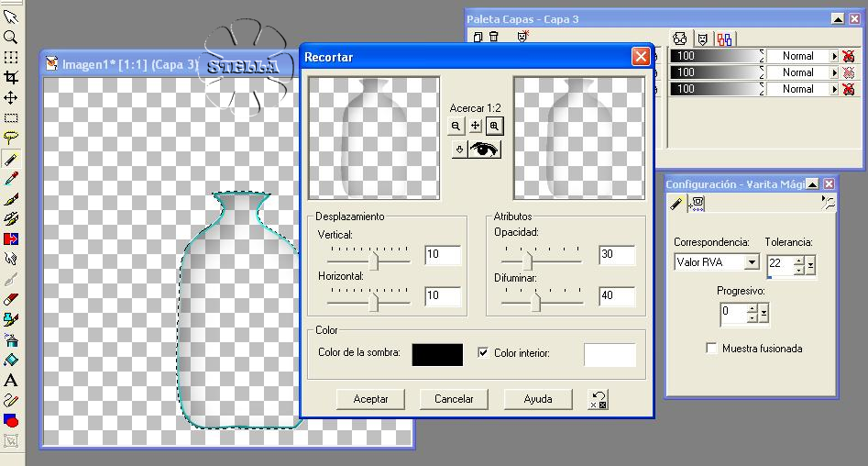Create new layer in Paleta Capas
The image size is (868, 466).
click(x=478, y=37)
